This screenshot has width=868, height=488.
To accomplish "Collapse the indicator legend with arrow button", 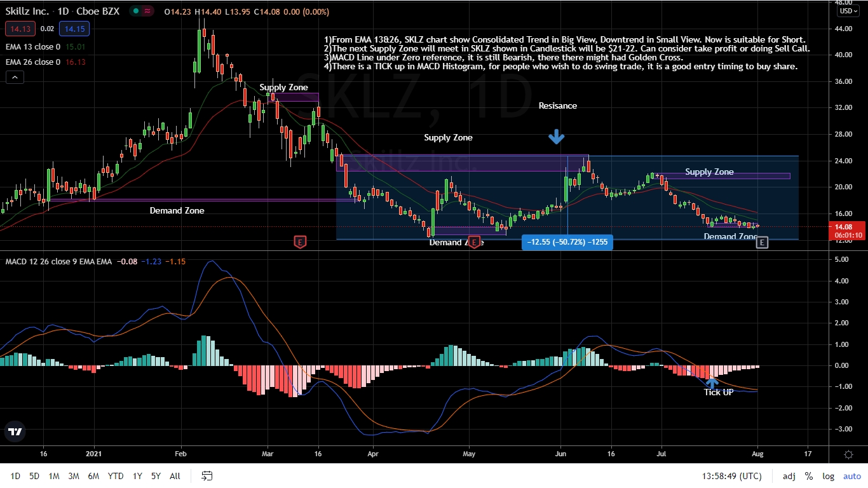I will pyautogui.click(x=15, y=78).
